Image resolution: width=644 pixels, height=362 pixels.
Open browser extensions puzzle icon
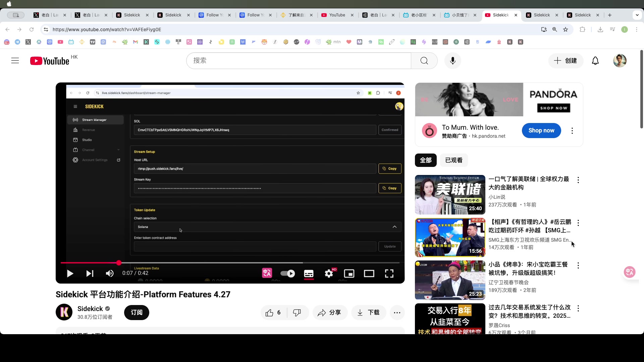click(582, 29)
